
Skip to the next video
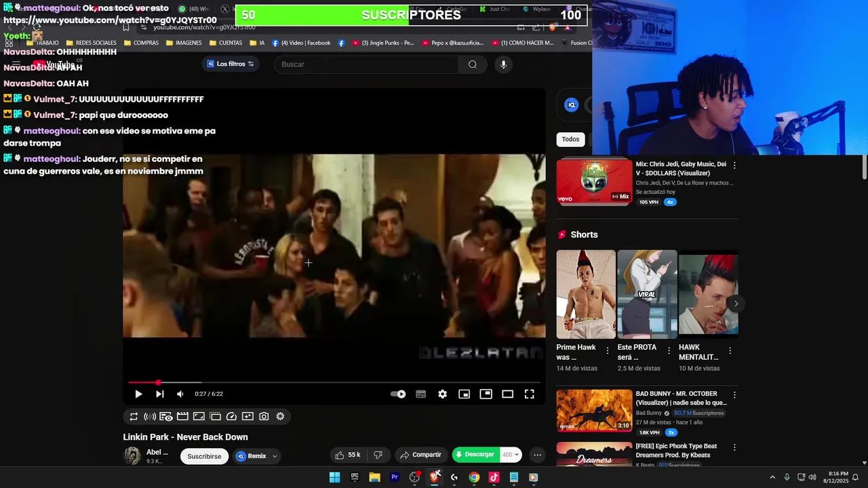coord(160,394)
